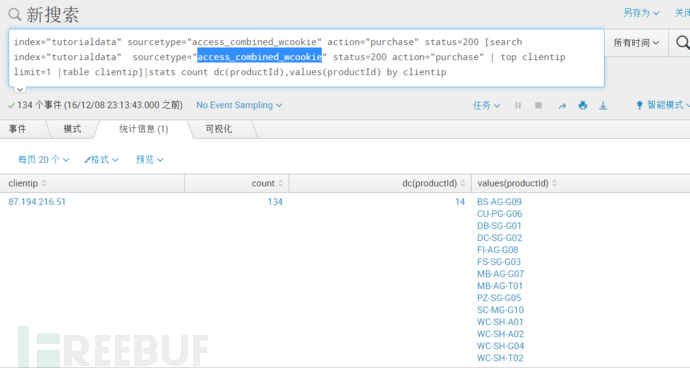Open the 格式 format dropdown
Screen dimensions: 690x375
(x=101, y=159)
